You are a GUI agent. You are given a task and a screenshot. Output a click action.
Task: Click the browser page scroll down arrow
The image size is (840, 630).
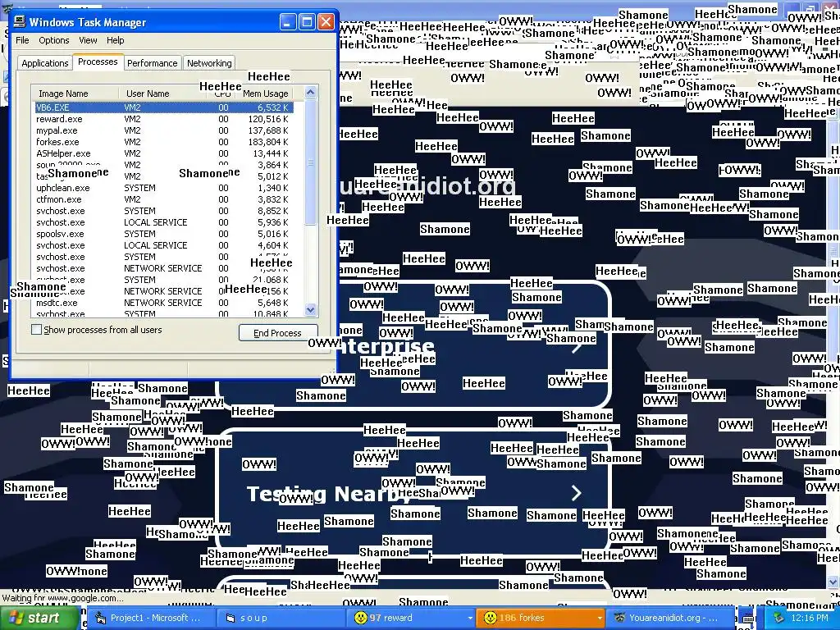[x=833, y=582]
